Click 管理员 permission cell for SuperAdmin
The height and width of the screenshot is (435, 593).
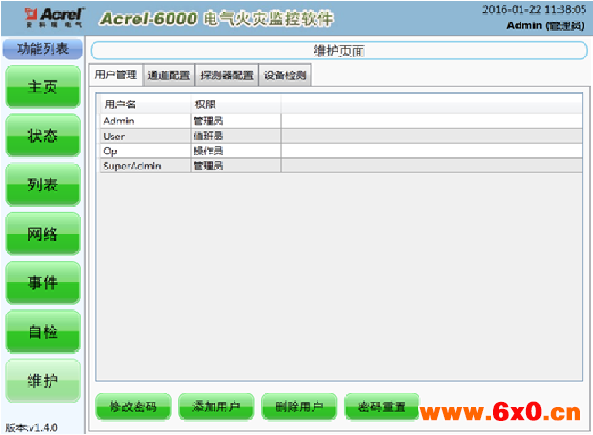pos(236,166)
